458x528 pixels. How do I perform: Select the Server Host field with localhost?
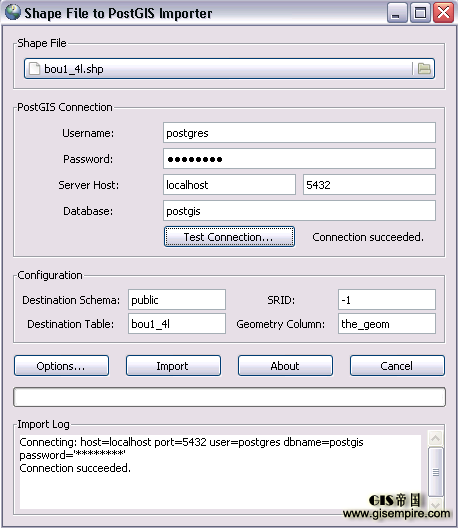coord(229,185)
